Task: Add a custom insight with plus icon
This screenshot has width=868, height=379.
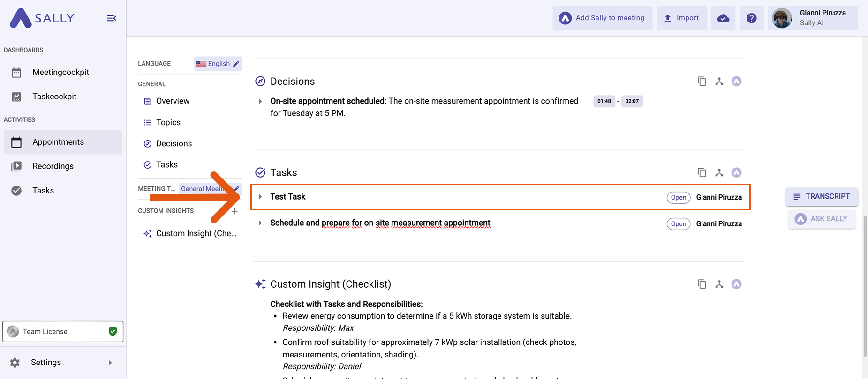Action: [x=234, y=211]
